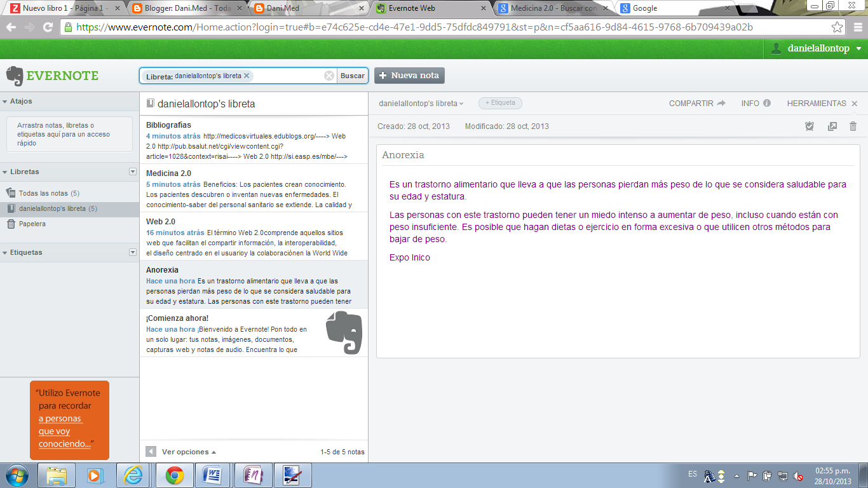The image size is (868, 488).
Task: Switch to the Medicina 2.0 search tab
Action: pyautogui.click(x=553, y=8)
